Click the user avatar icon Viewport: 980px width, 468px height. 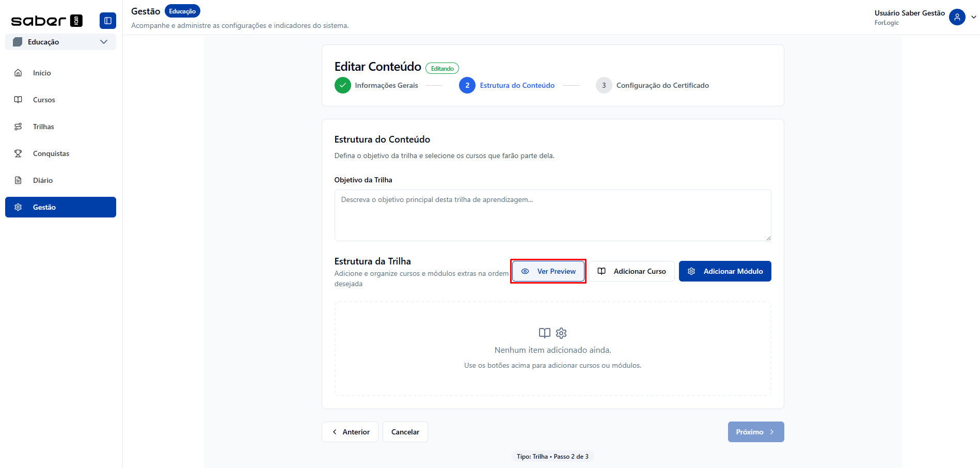[957, 17]
